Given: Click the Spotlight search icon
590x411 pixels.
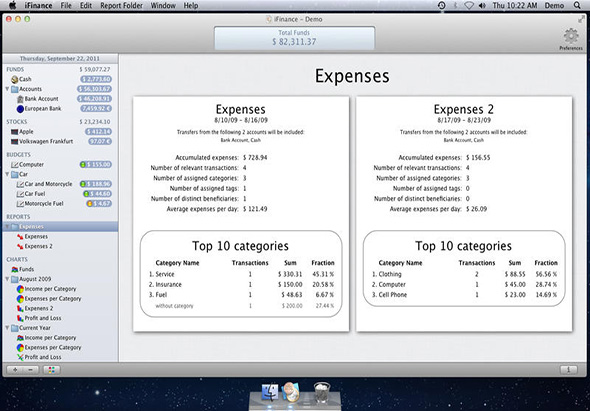Looking at the screenshot, I should 577,5.
